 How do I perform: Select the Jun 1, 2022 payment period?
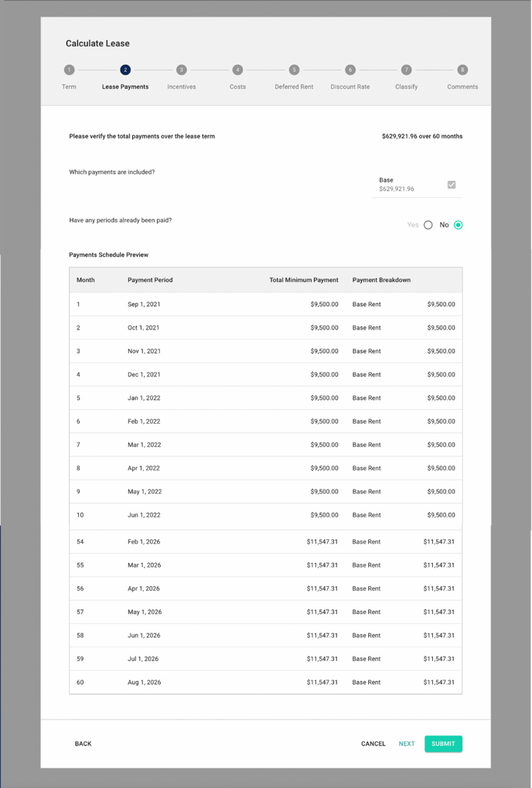(x=144, y=515)
